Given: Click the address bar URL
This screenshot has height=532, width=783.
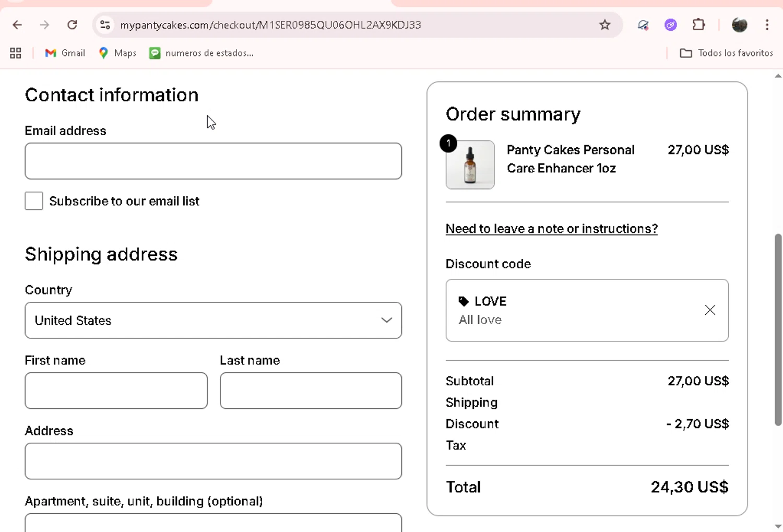Looking at the screenshot, I should coord(270,25).
